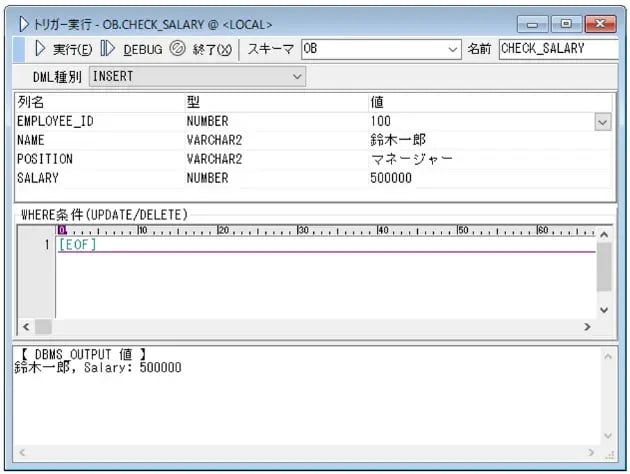This screenshot has width=630, height=474.
Task: Open the スキーマ dropdown showing OB
Action: pyautogui.click(x=451, y=49)
